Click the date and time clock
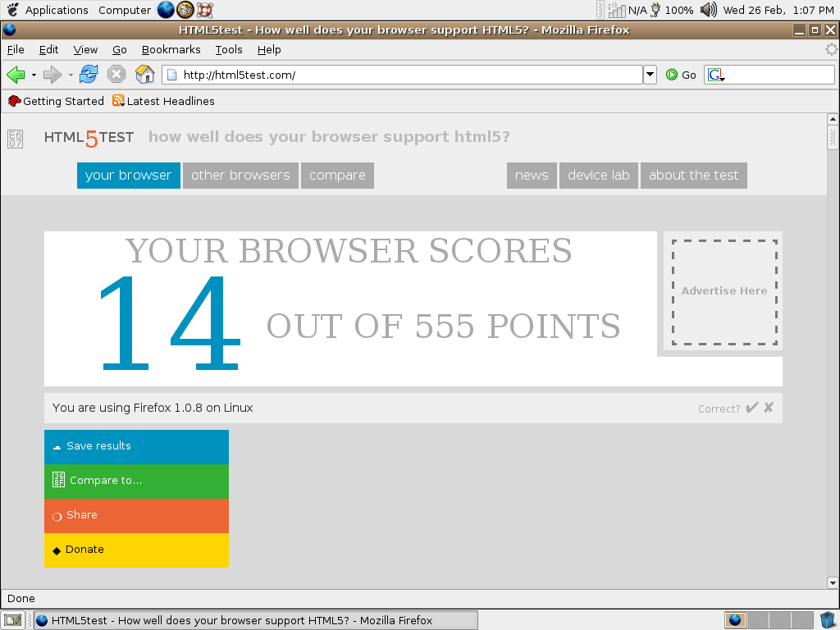The width and height of the screenshot is (840, 630). pyautogui.click(x=778, y=10)
